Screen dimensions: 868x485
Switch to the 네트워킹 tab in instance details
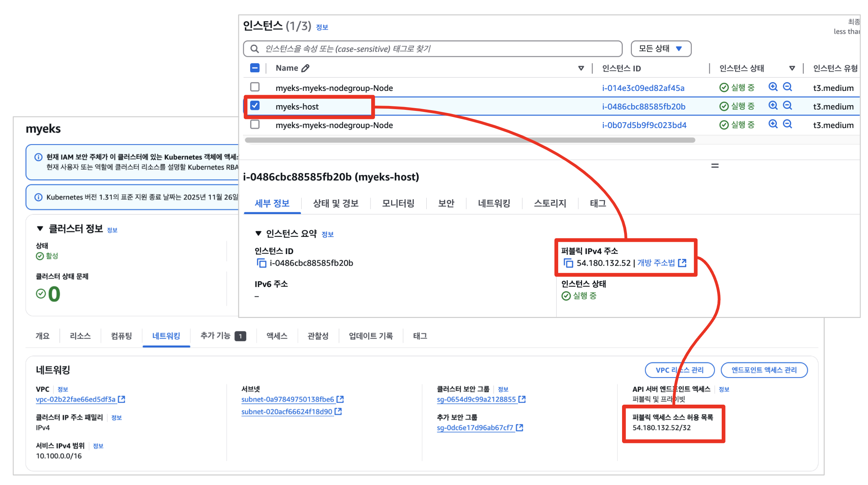494,203
